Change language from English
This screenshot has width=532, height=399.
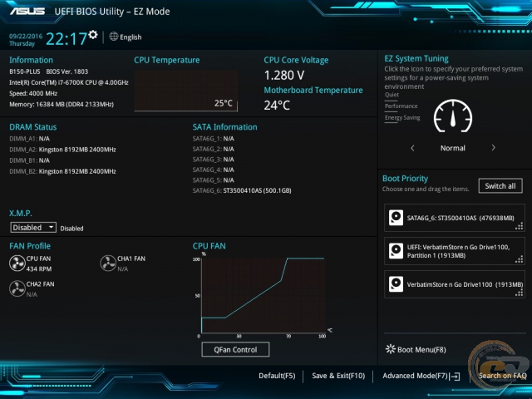pyautogui.click(x=131, y=37)
